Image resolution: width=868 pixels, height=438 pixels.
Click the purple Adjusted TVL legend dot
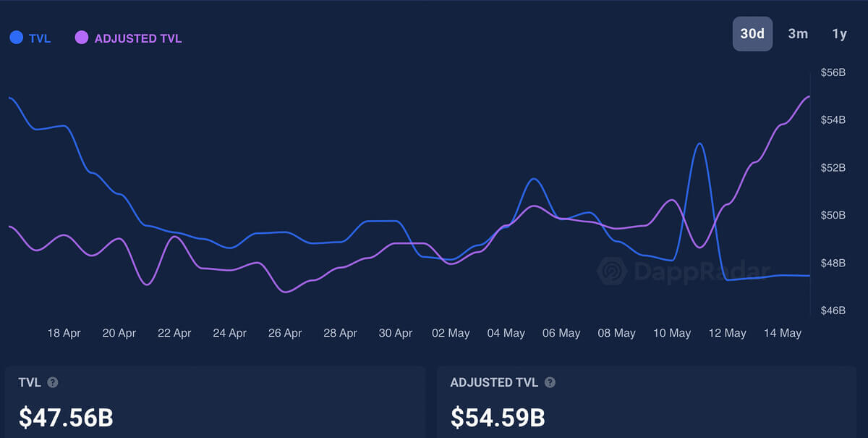[82, 38]
